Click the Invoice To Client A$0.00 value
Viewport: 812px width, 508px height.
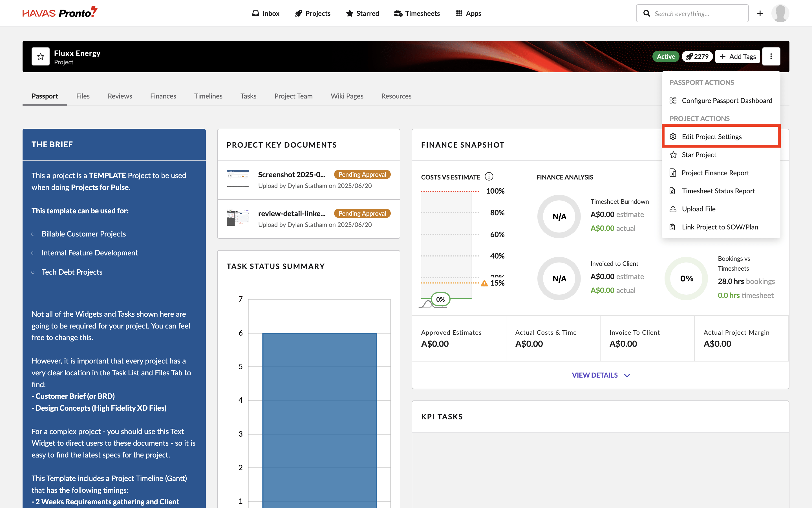[623, 344]
